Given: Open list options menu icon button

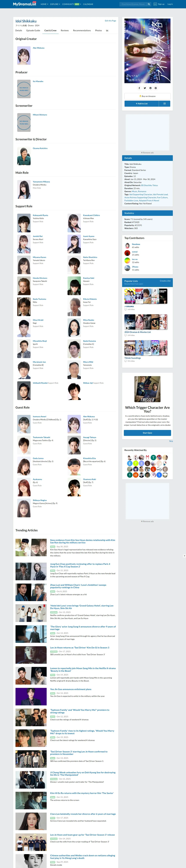Looking at the screenshot, I should [x=164, y=103].
